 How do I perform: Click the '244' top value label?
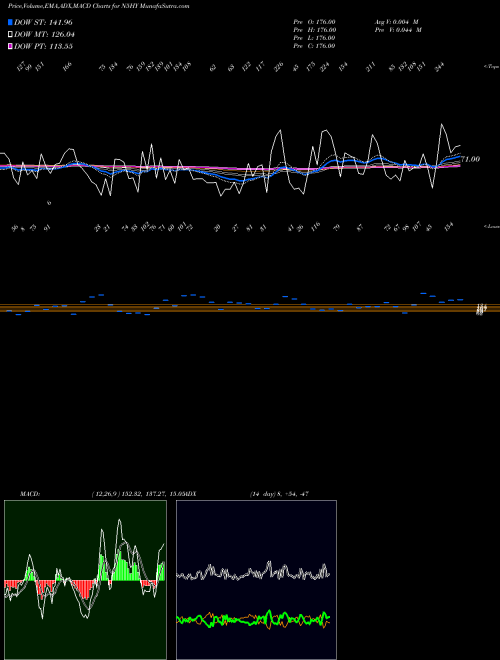440,67
